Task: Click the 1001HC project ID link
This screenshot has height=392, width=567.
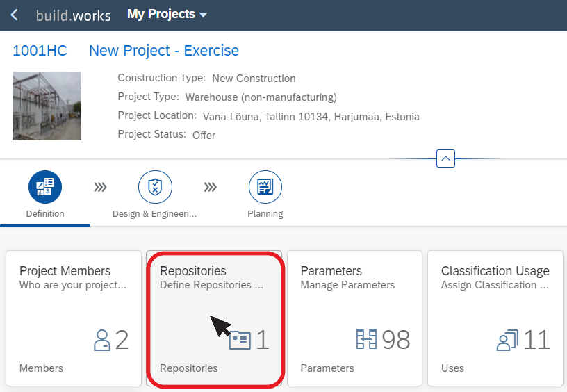Action: point(40,51)
